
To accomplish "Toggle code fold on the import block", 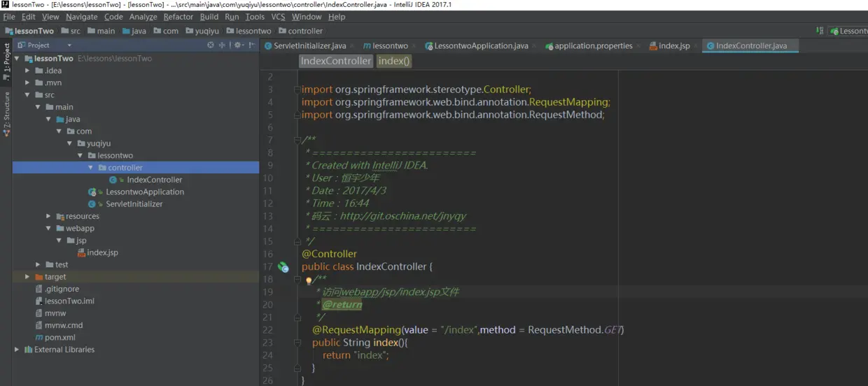I will click(x=297, y=90).
